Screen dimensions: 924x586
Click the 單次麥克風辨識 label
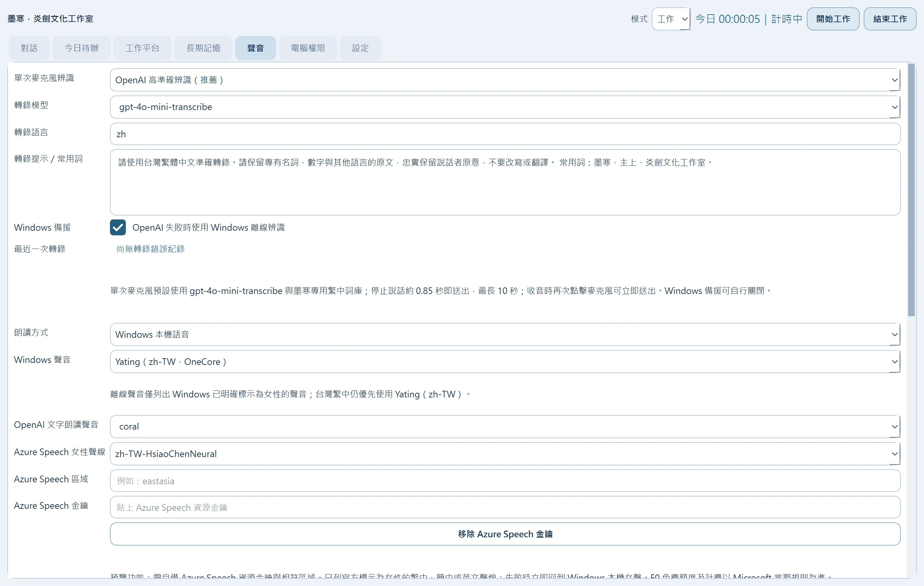44,78
